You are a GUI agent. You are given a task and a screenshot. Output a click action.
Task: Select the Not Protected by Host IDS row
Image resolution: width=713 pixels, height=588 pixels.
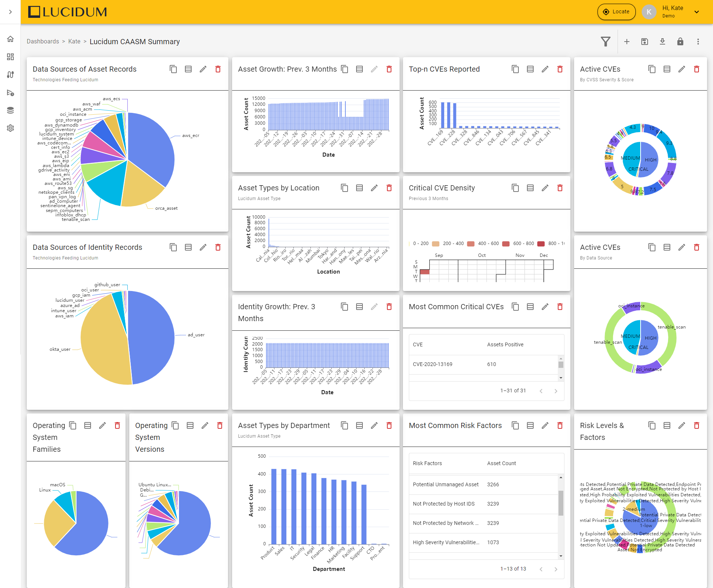coord(484,504)
